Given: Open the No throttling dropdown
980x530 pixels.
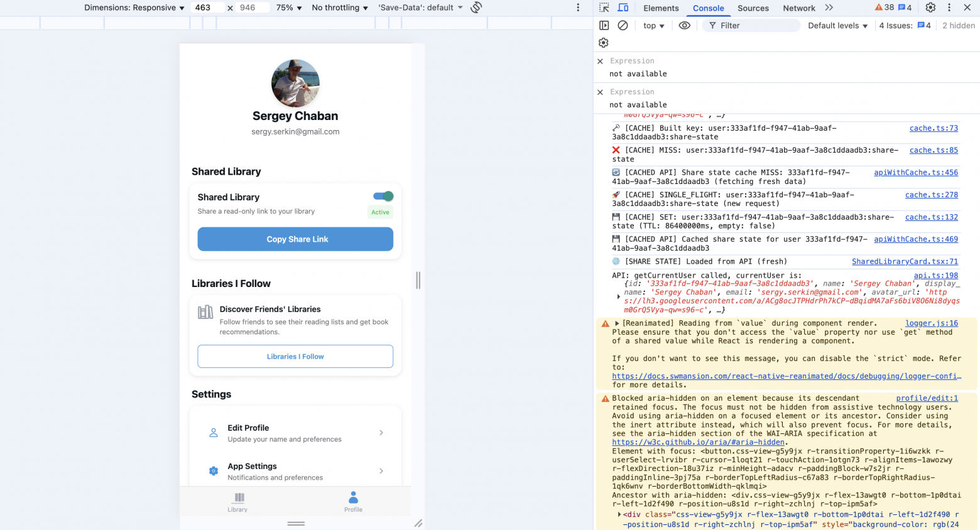Looking at the screenshot, I should click(x=340, y=8).
